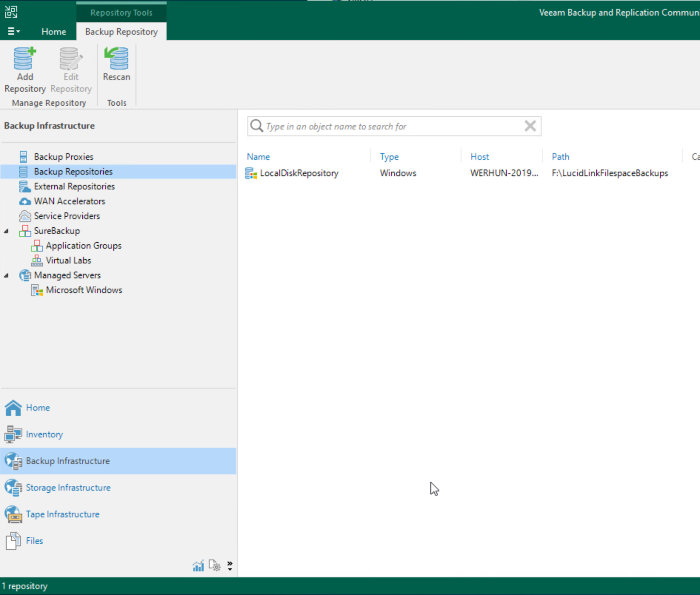This screenshot has height=595, width=700.
Task: Collapse the Managed Servers tree branch
Action: (6, 275)
